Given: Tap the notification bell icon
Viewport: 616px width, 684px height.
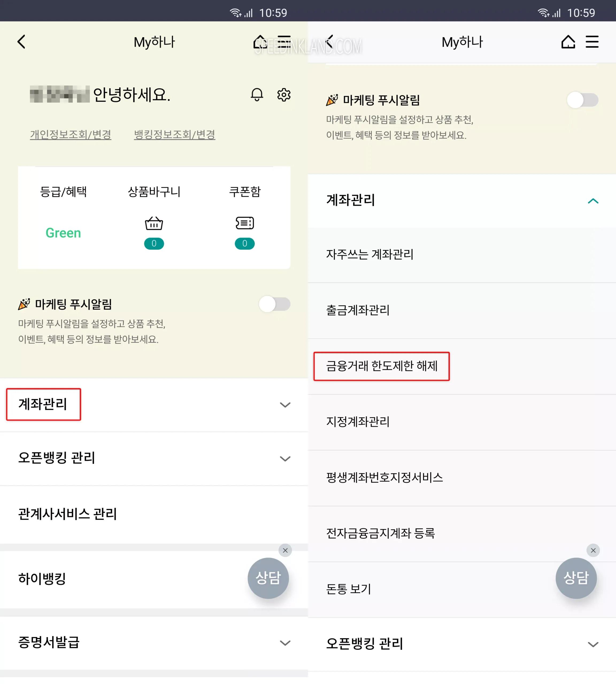Looking at the screenshot, I should (257, 94).
